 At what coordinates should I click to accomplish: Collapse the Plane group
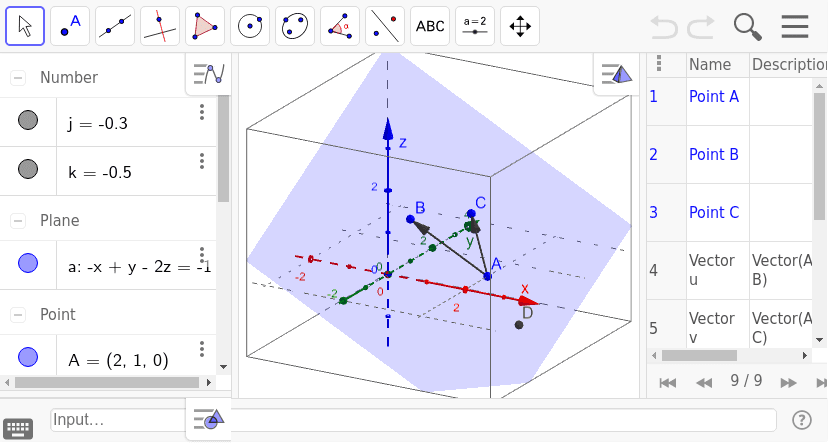pos(18,220)
